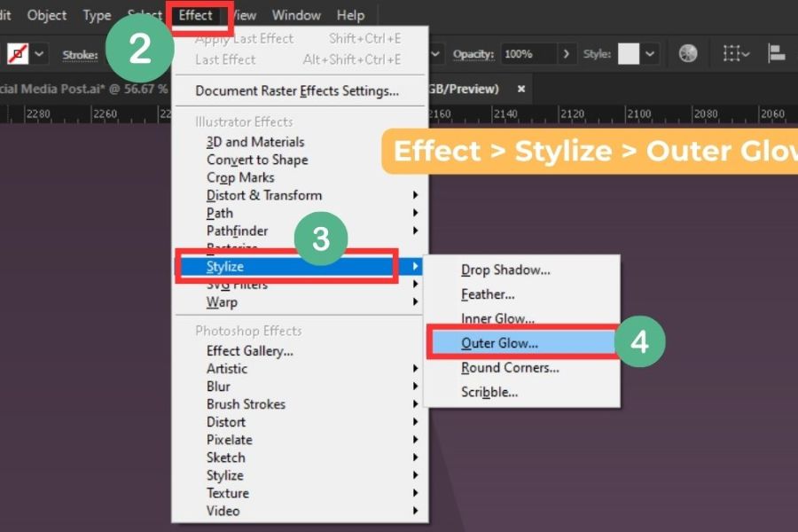
Task: Open the Window menu
Action: (x=296, y=15)
